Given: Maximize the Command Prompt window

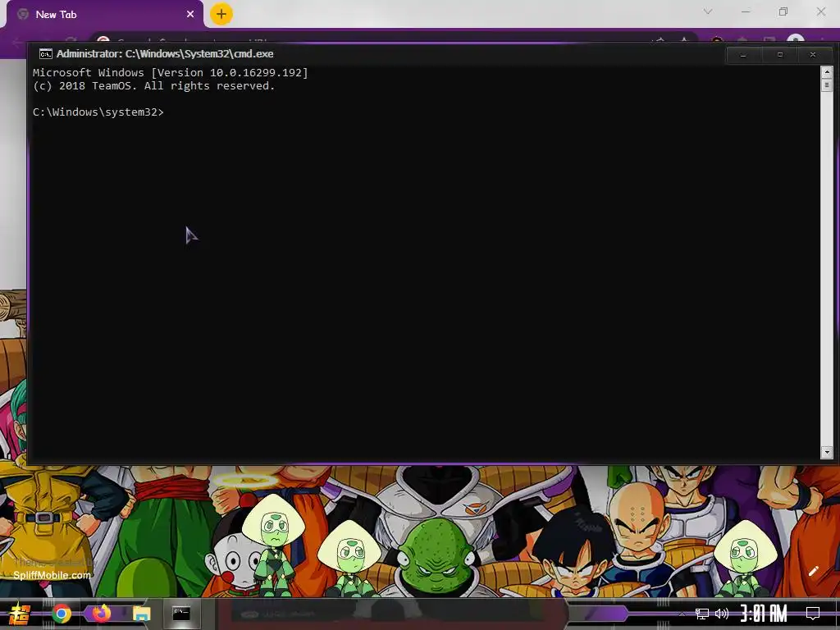Looking at the screenshot, I should [x=780, y=55].
